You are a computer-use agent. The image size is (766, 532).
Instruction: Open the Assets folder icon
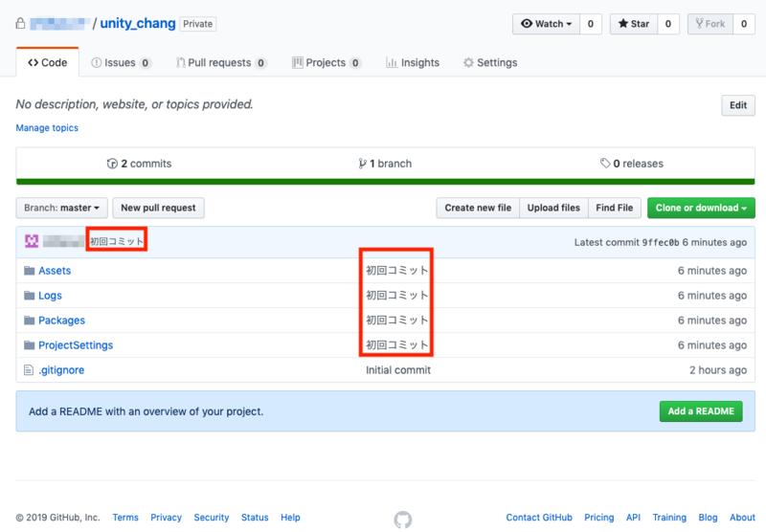click(30, 271)
